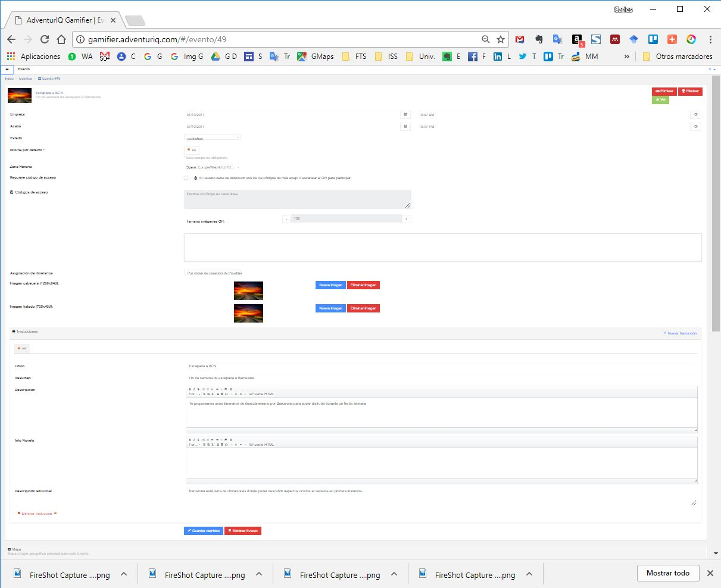The image size is (721, 588).
Task: Expand the Estado dropdown showing published
Action: click(x=213, y=138)
